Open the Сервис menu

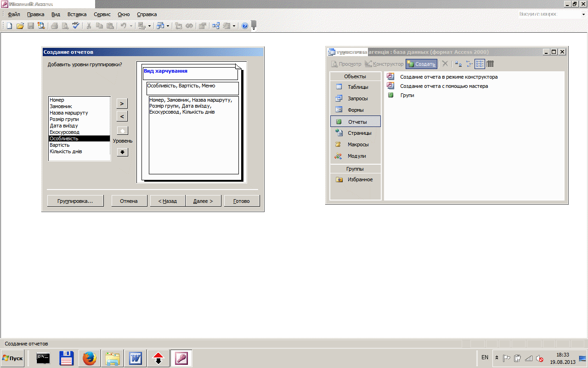102,14
